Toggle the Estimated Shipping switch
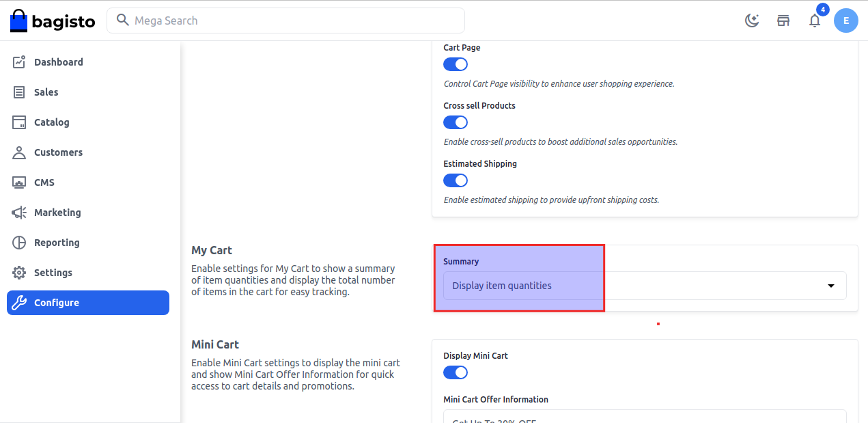This screenshot has width=868, height=423. point(456,180)
